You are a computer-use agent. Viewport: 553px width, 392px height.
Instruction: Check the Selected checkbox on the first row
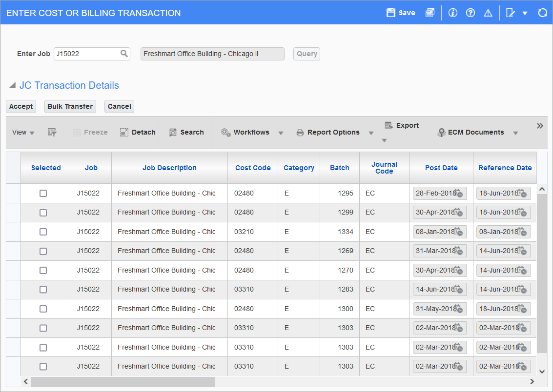pos(43,193)
